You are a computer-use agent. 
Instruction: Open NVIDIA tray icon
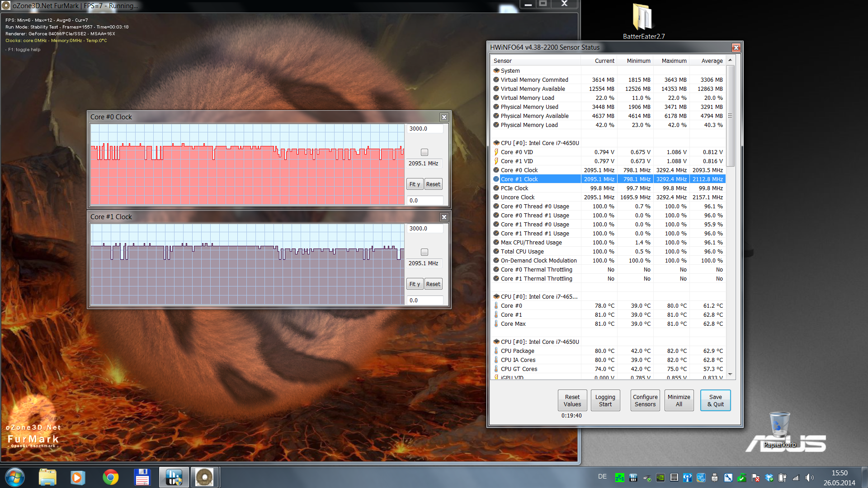click(x=660, y=478)
